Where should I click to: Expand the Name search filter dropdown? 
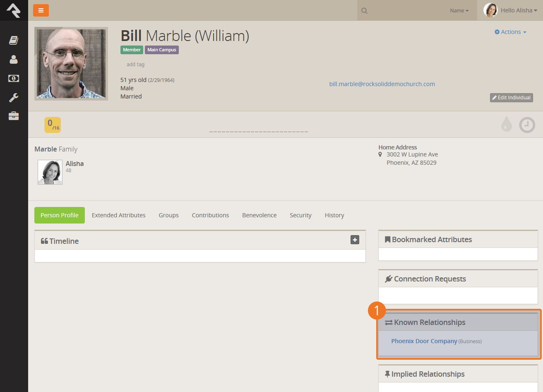[x=459, y=11]
